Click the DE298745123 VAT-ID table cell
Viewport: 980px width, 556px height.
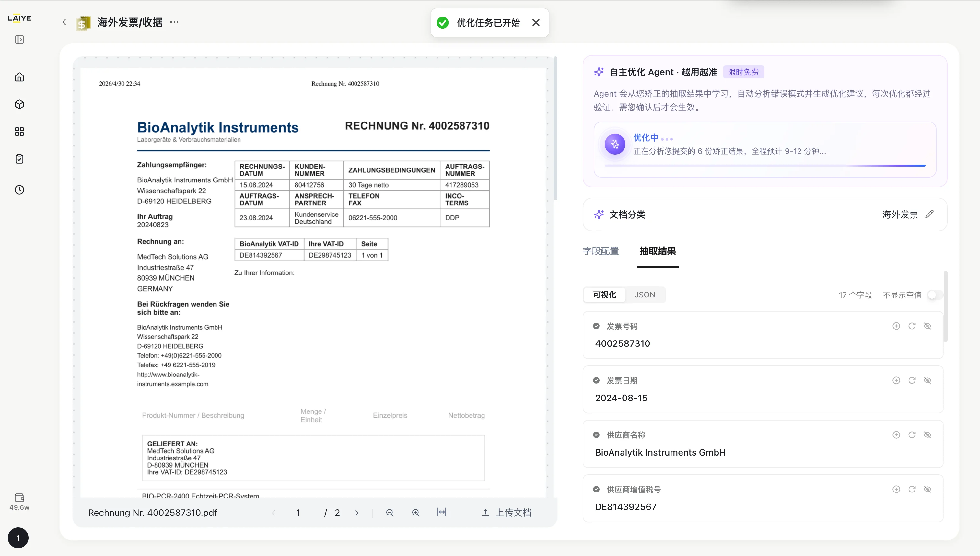[x=330, y=255]
